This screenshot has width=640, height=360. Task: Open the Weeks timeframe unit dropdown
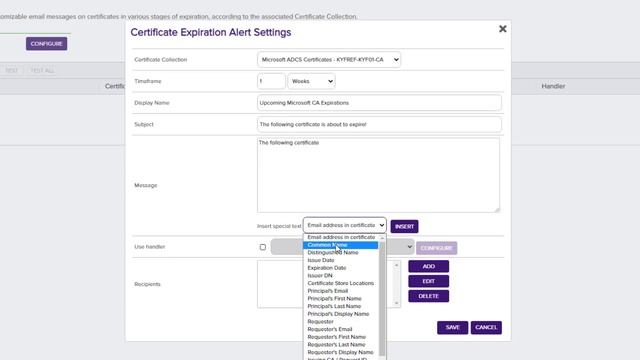[311, 81]
